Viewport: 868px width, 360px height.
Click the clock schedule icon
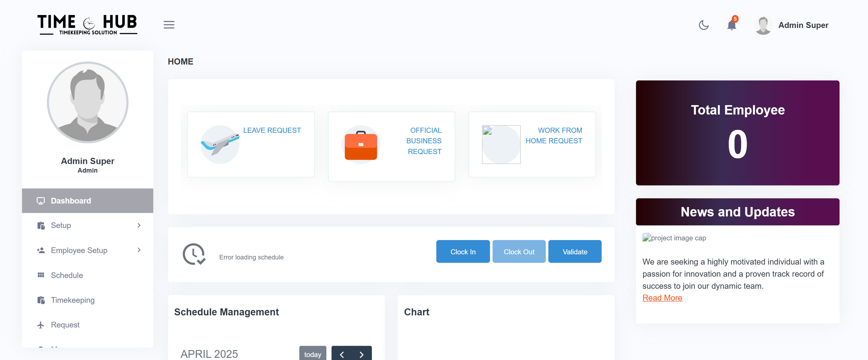point(194,254)
